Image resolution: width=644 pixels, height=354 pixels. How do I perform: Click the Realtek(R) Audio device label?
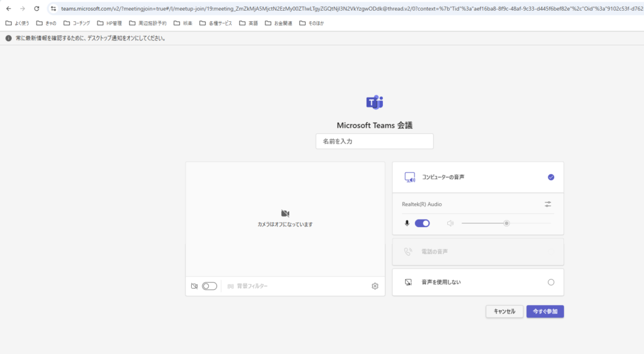[422, 204]
